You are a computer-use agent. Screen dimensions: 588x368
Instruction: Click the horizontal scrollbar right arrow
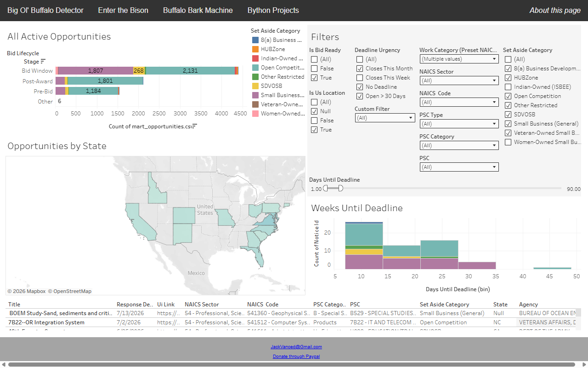coord(584,364)
